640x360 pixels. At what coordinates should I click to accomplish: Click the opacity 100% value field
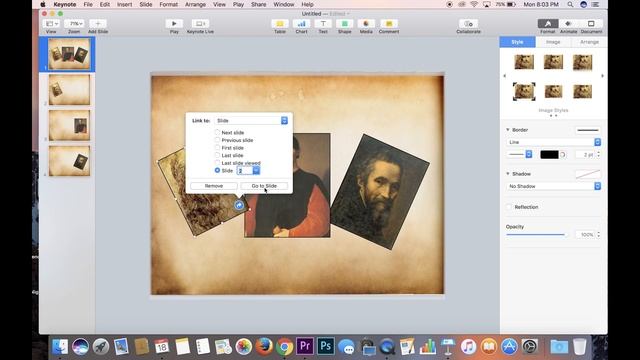tap(585, 235)
